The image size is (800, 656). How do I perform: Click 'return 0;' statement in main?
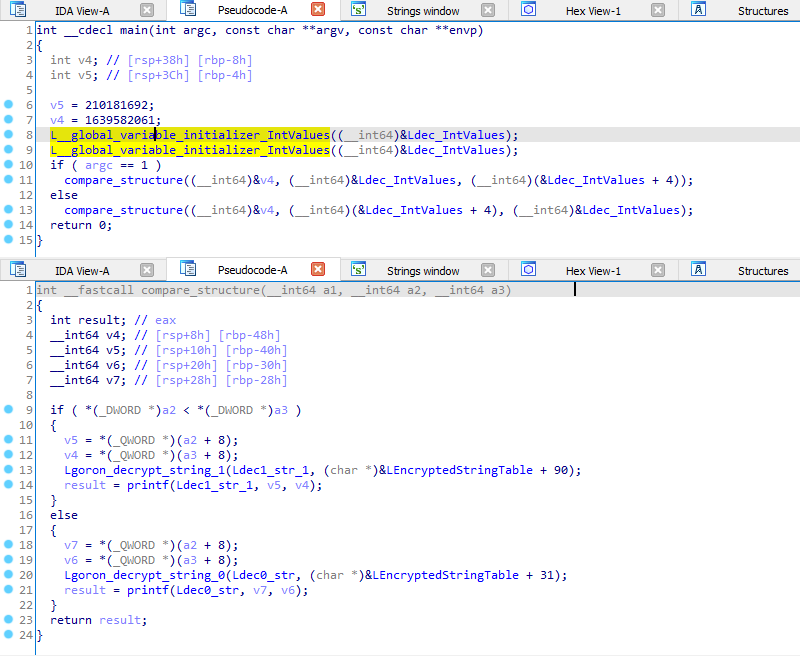(x=81, y=225)
